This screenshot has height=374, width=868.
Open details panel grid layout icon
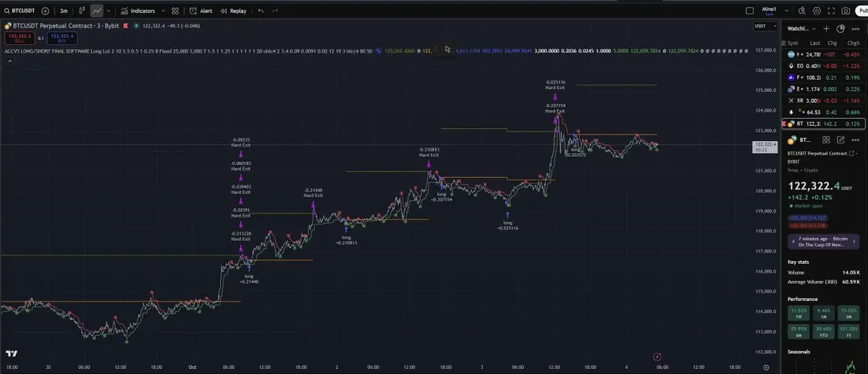tap(826, 140)
